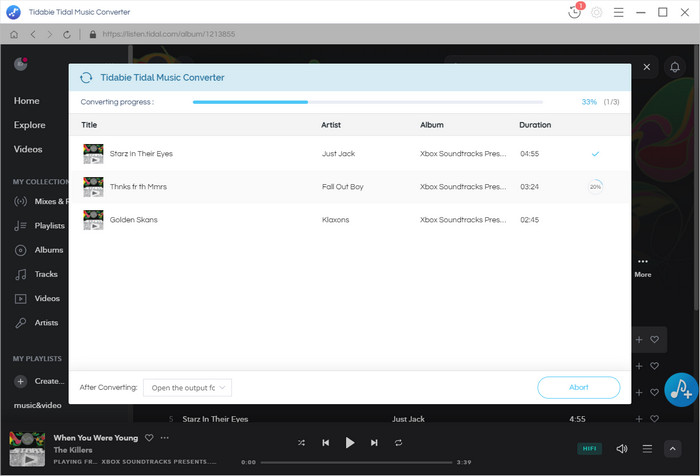The width and height of the screenshot is (700, 476).
Task: Reload the Tidal page
Action: click(x=67, y=34)
